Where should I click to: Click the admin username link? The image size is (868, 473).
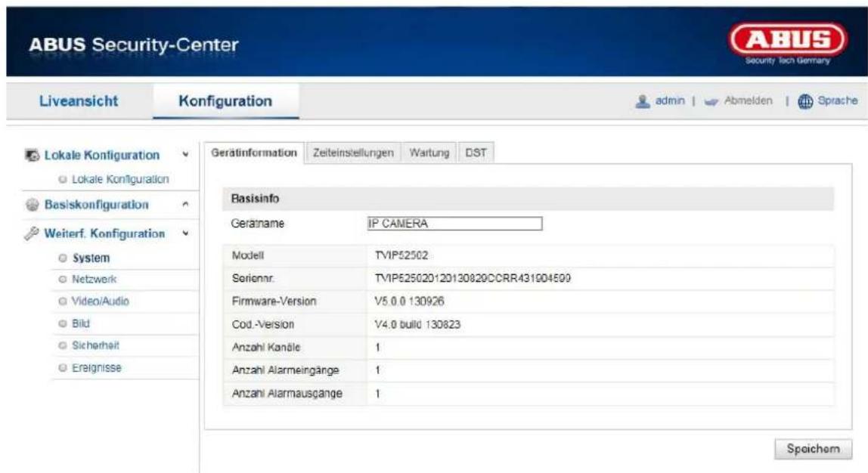tap(670, 100)
